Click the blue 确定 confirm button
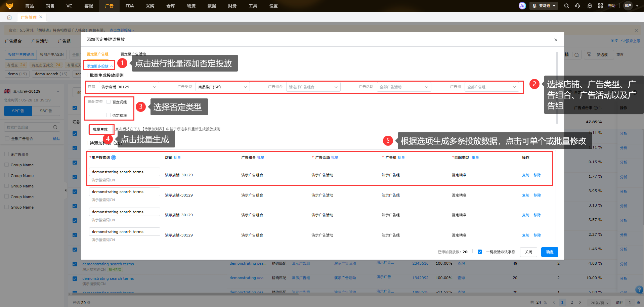Viewport: 644px width, 307px height. [x=549, y=252]
